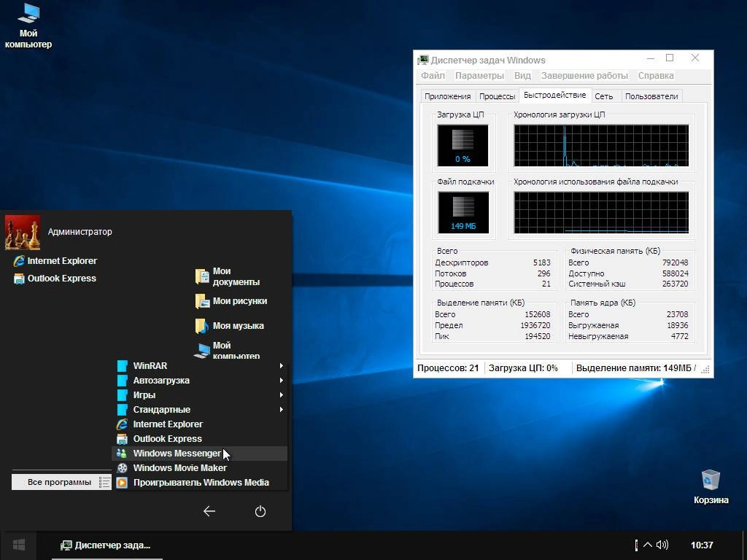
Task: Switch to the Процессы tab
Action: [x=497, y=96]
